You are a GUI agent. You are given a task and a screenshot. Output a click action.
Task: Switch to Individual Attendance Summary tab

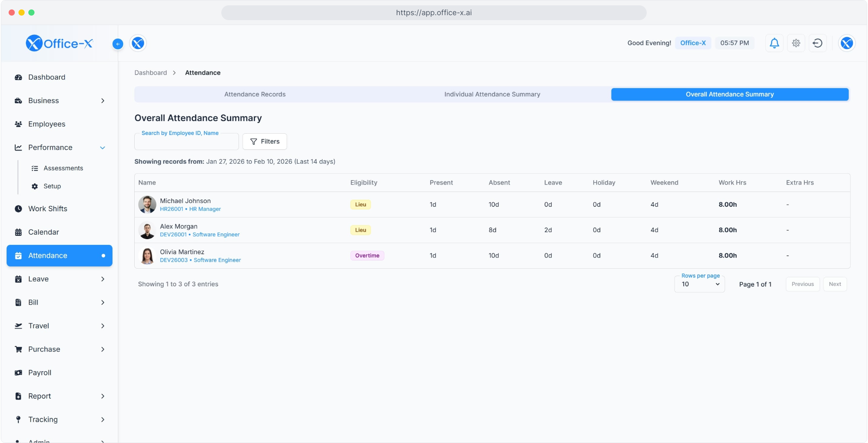(492, 94)
